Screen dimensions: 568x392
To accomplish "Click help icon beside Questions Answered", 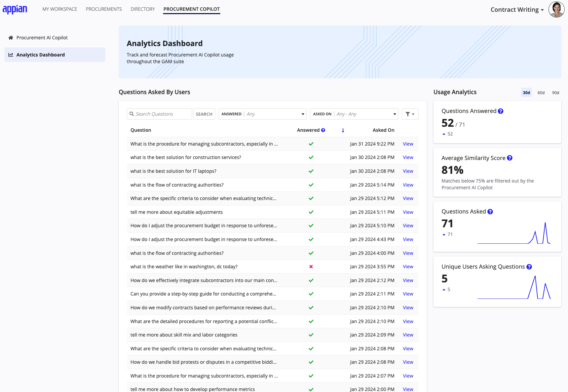I will [501, 111].
